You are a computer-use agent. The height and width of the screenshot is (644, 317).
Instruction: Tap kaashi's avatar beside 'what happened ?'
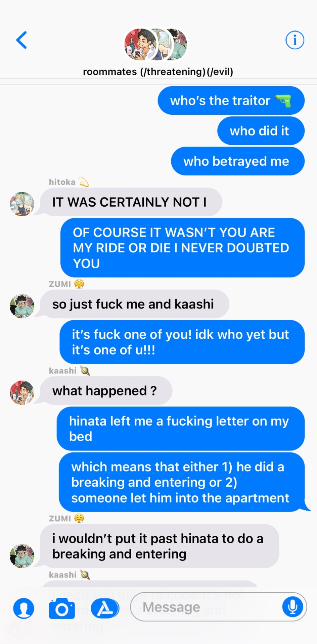pyautogui.click(x=22, y=392)
